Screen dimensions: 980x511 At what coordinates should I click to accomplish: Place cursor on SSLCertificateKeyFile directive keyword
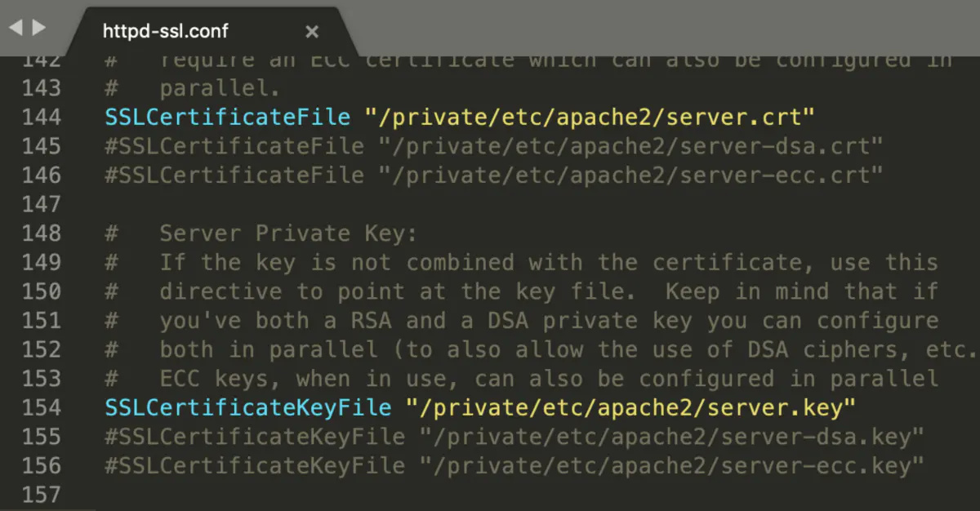tap(248, 407)
